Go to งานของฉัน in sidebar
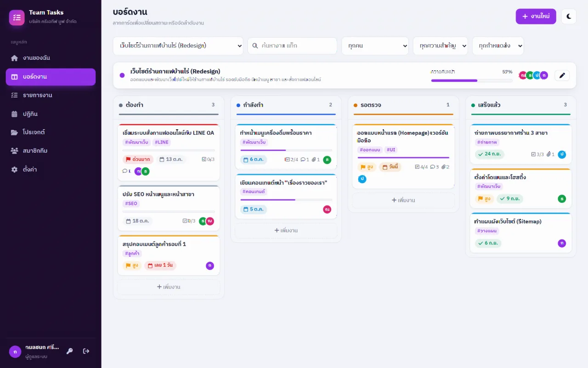Screen dimensions: 588x368 point(51,58)
